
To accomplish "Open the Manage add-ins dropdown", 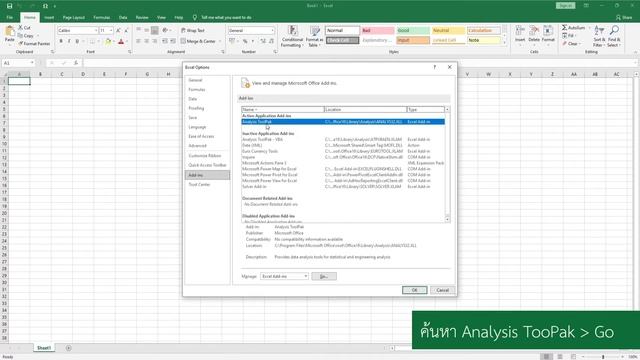I will click(305, 276).
